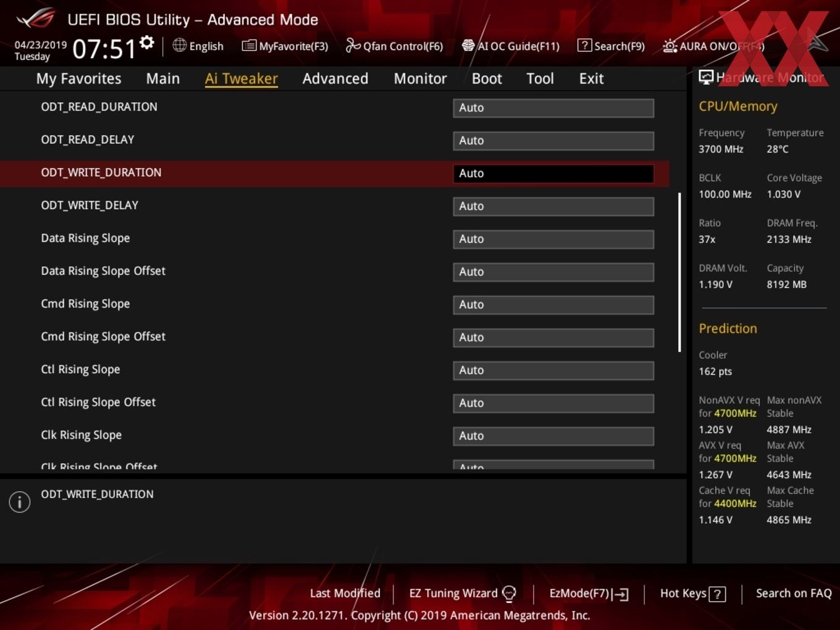This screenshot has height=630, width=840.
Task: Open the Tool tab
Action: click(x=540, y=78)
